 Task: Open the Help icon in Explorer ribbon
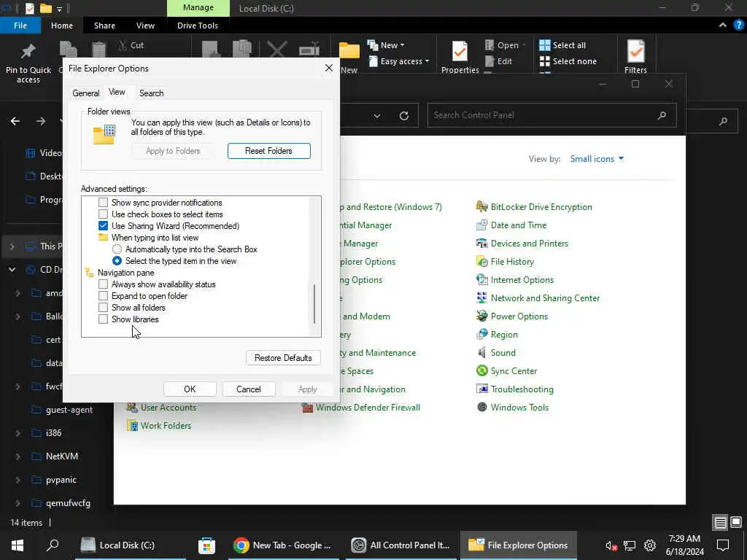pos(738,26)
